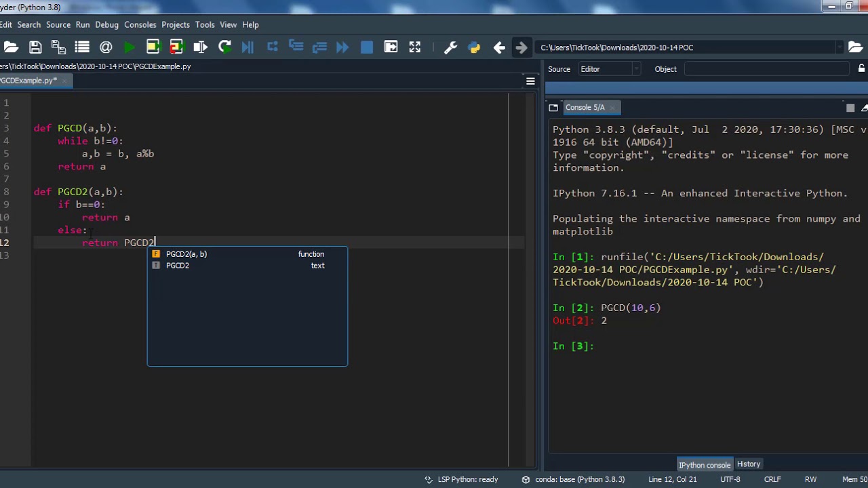Close the PGCDExample.py editor tab
This screenshot has height=488, width=868.
point(64,81)
